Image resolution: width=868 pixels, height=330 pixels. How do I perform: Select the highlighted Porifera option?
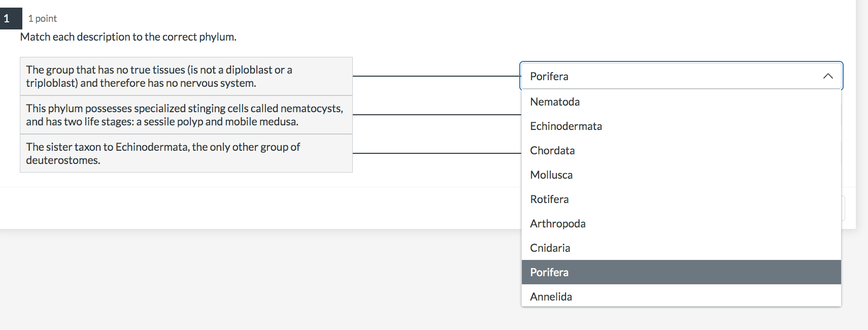pyautogui.click(x=549, y=272)
